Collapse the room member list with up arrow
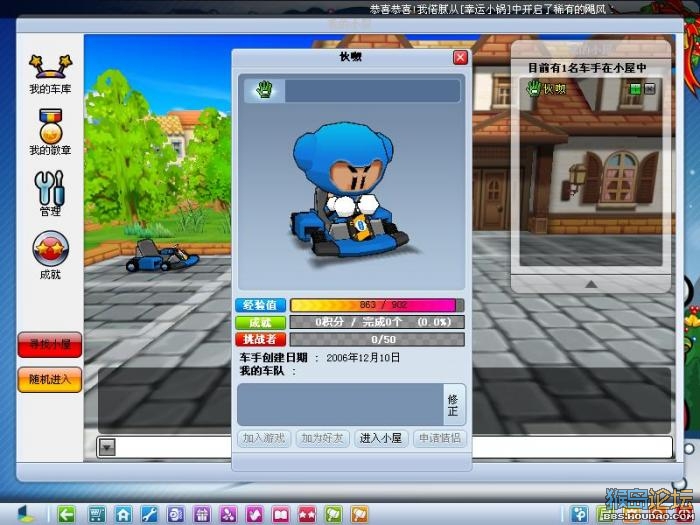Image resolution: width=700 pixels, height=525 pixels. (591, 284)
